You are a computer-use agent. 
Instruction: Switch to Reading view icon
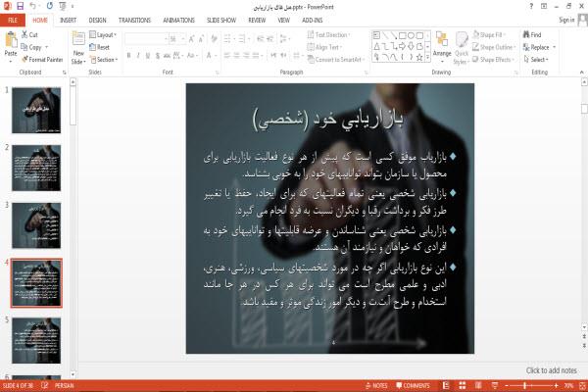point(478,385)
